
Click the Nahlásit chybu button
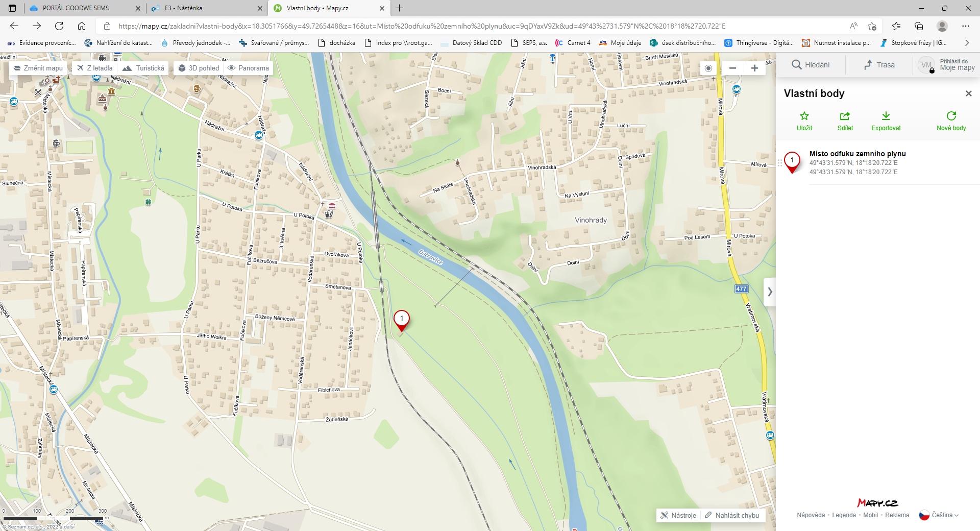[x=732, y=515]
